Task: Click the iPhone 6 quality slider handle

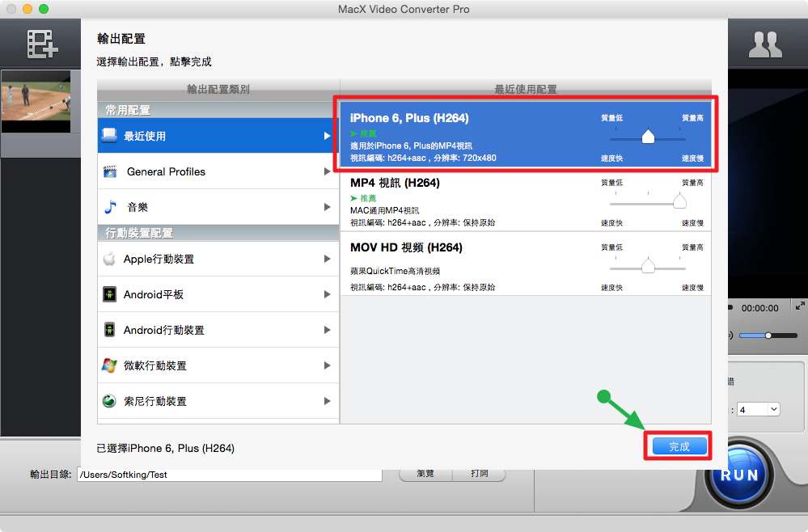Action: pos(648,137)
